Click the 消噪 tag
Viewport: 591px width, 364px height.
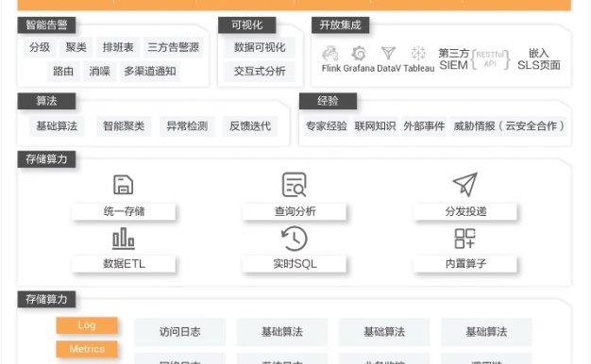click(99, 71)
